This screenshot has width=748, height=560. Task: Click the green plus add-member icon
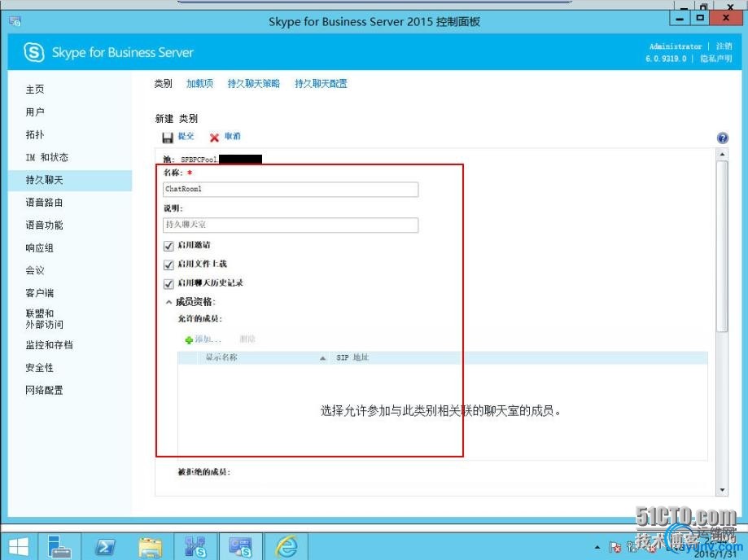(x=189, y=339)
